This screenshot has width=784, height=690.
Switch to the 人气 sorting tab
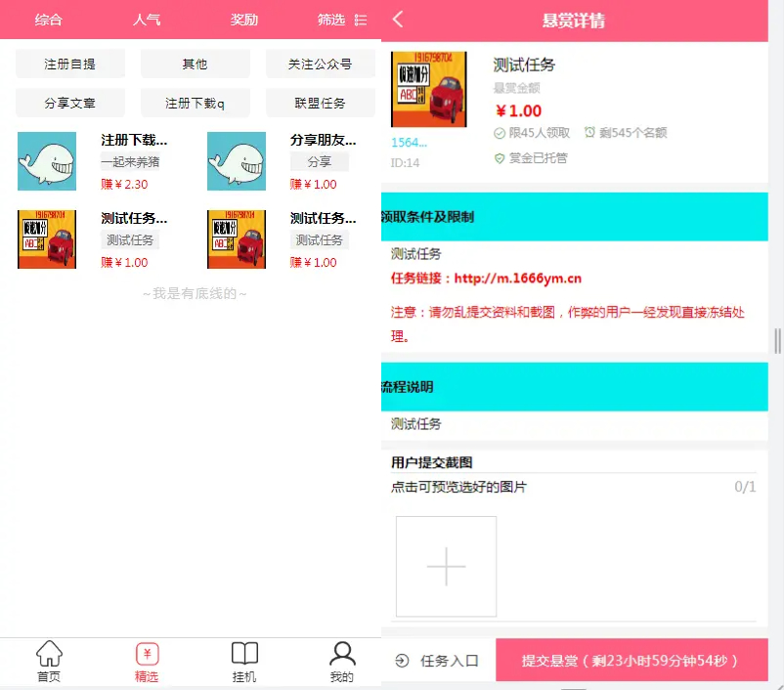click(147, 20)
